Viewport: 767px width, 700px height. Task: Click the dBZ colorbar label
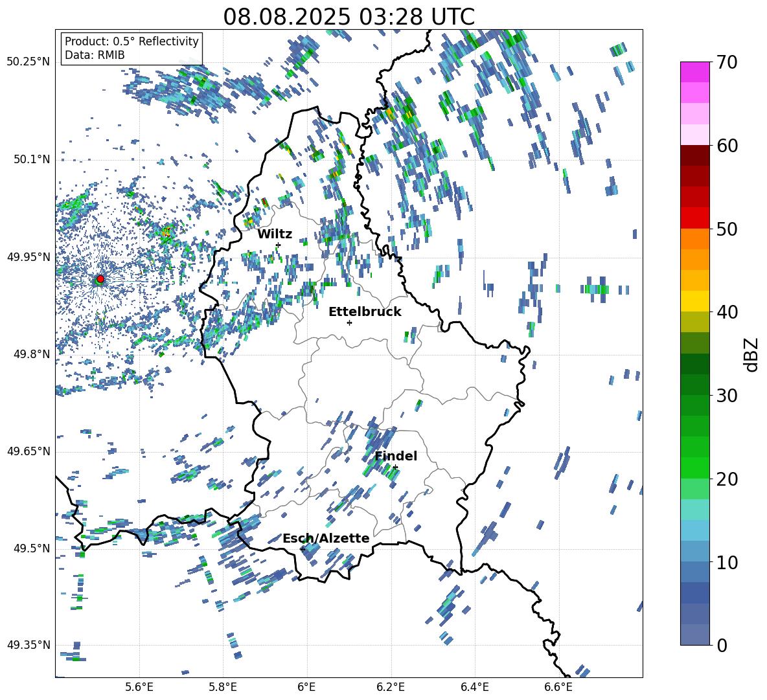pyautogui.click(x=752, y=354)
